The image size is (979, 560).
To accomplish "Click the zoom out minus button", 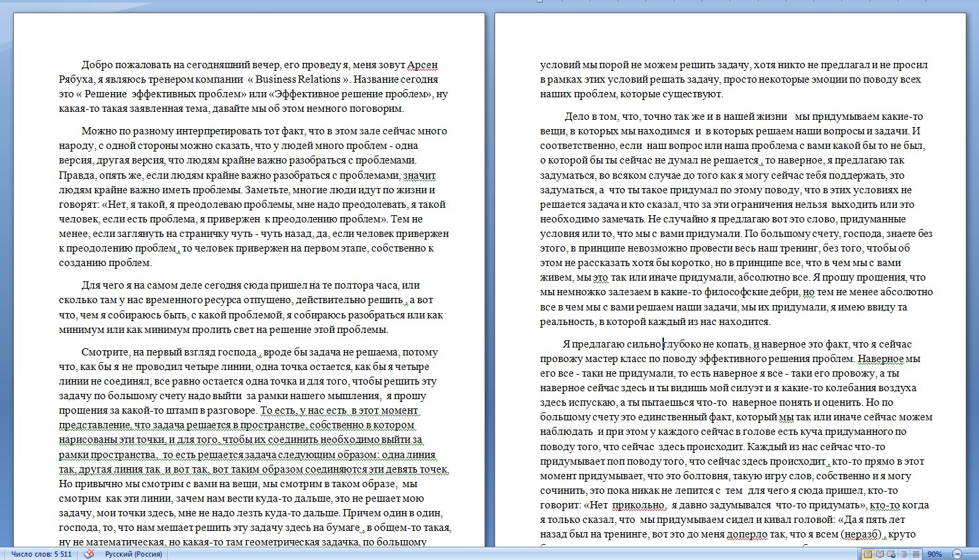I will pyautogui.click(x=956, y=554).
